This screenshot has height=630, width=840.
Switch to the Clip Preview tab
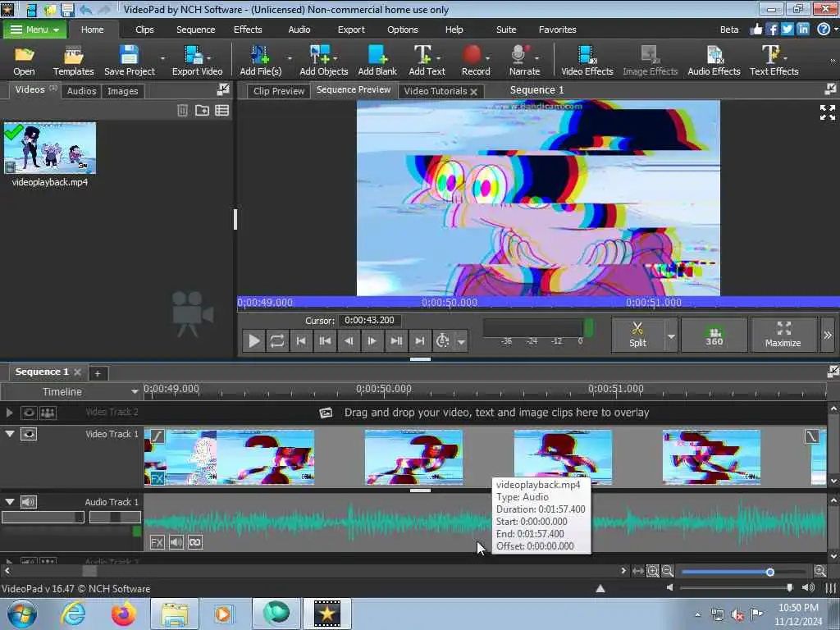point(279,91)
